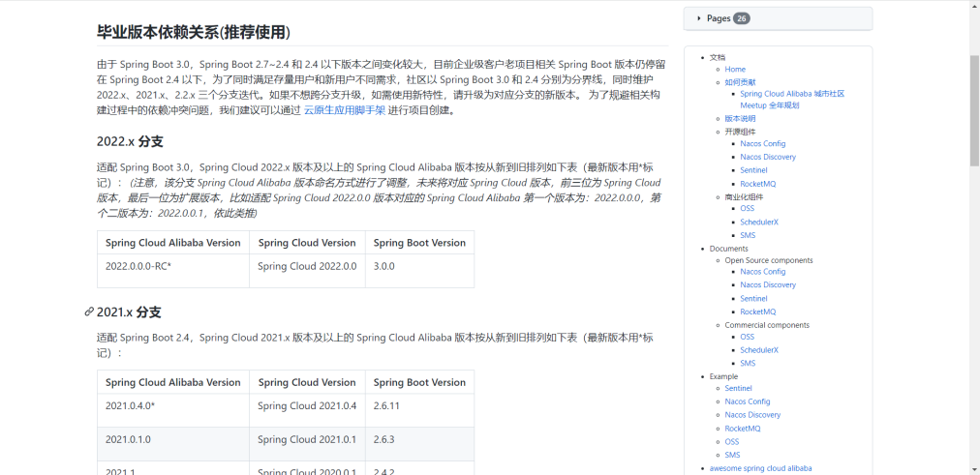Viewport: 980px width, 475px height.
Task: Open RocketMQ under Open Source components
Action: pos(758,312)
